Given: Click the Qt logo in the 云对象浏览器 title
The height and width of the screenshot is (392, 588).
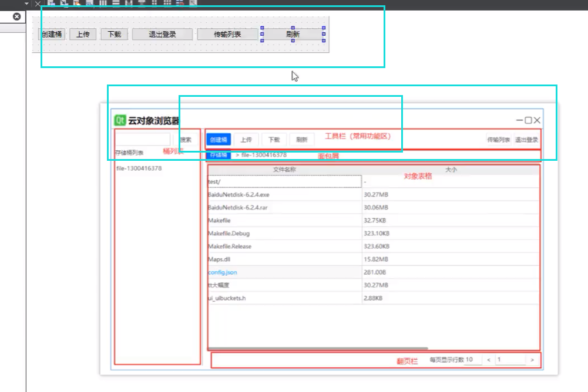Looking at the screenshot, I should [x=120, y=120].
